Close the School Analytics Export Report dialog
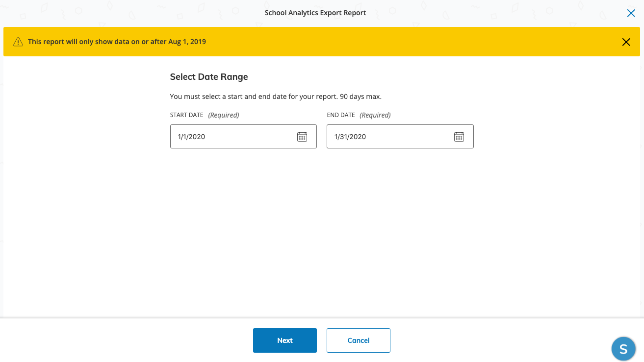 [631, 13]
